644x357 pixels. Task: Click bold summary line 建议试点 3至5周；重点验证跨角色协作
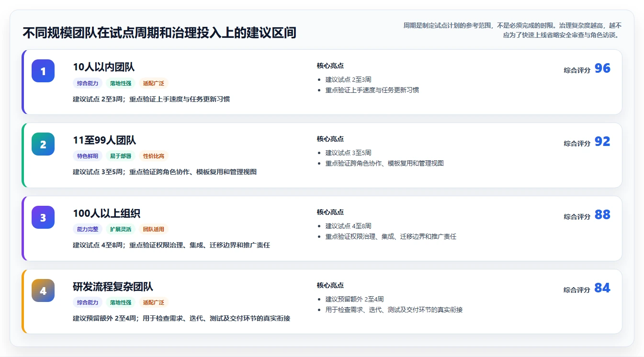pos(165,172)
